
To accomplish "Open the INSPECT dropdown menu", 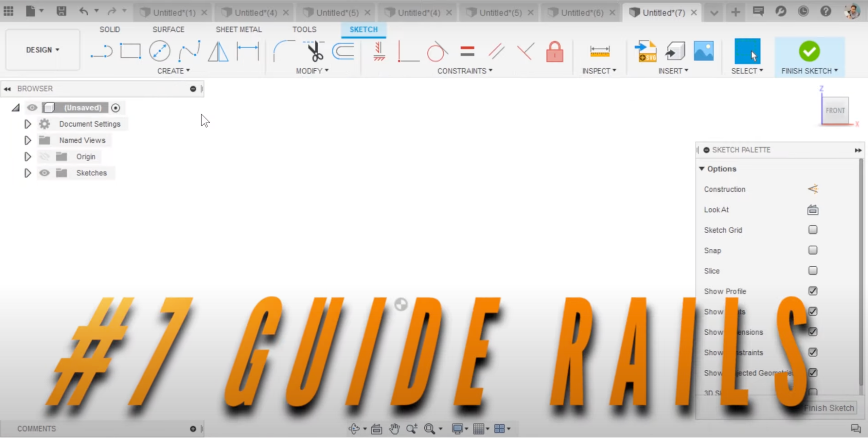I will [599, 71].
